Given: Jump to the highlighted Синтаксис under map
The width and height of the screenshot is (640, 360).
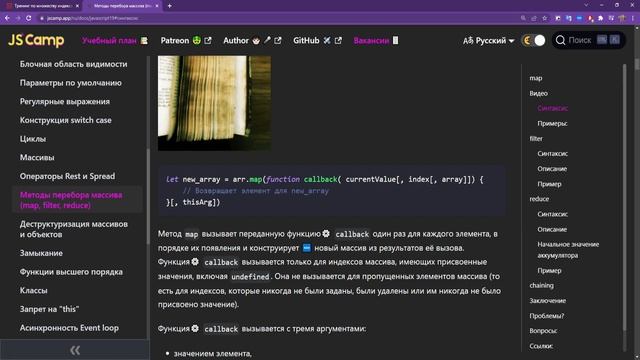Looking at the screenshot, I should (553, 108).
